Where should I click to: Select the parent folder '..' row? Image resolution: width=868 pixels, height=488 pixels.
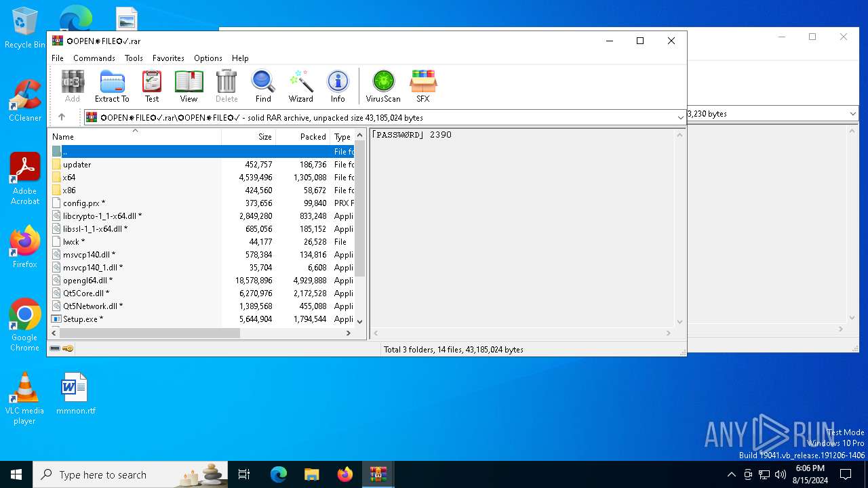click(x=202, y=152)
